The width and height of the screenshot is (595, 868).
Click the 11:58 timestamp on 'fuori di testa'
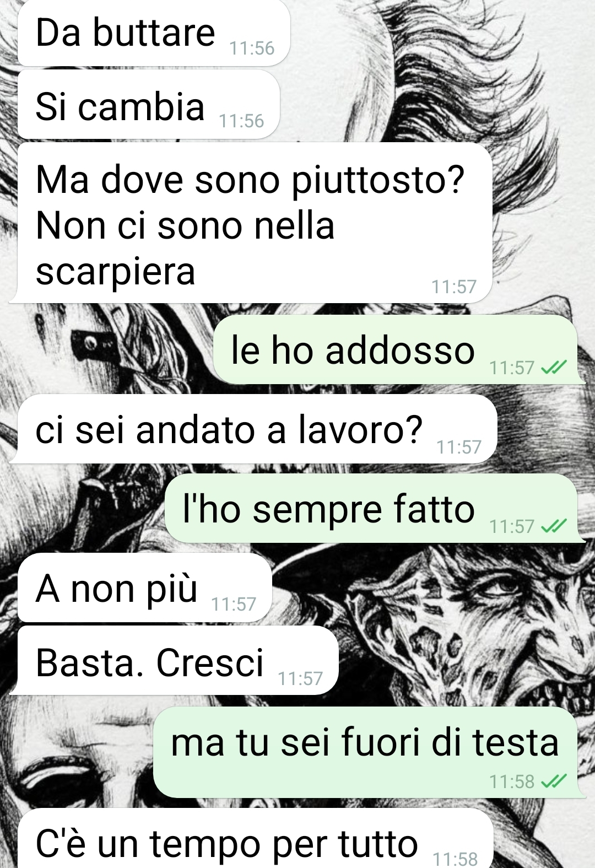(x=512, y=781)
